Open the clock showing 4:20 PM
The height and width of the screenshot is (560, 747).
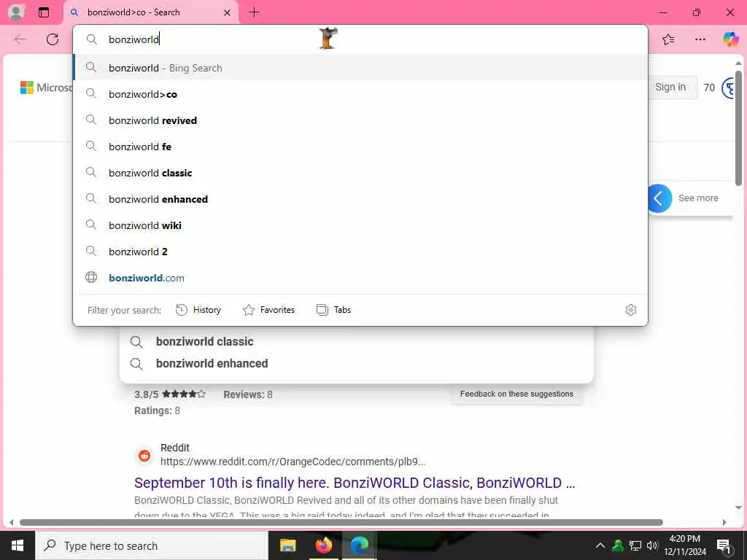click(685, 545)
